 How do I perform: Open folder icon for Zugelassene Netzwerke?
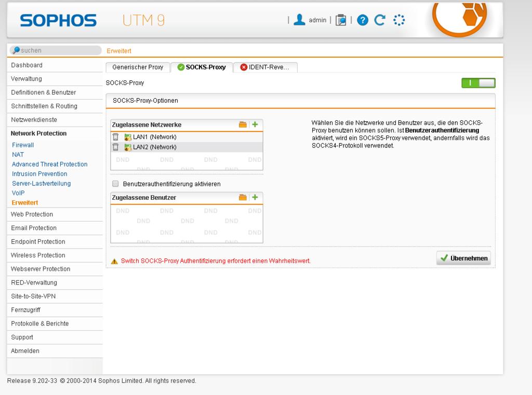(243, 125)
